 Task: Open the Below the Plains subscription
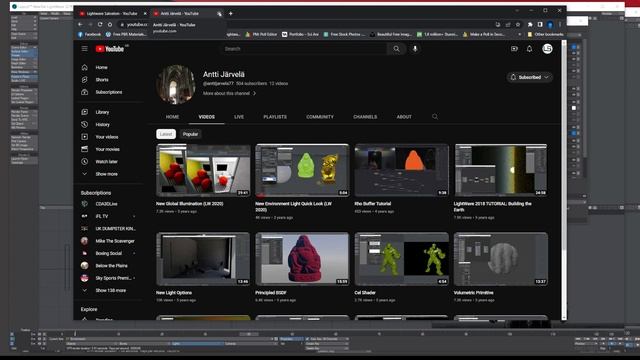(x=110, y=266)
